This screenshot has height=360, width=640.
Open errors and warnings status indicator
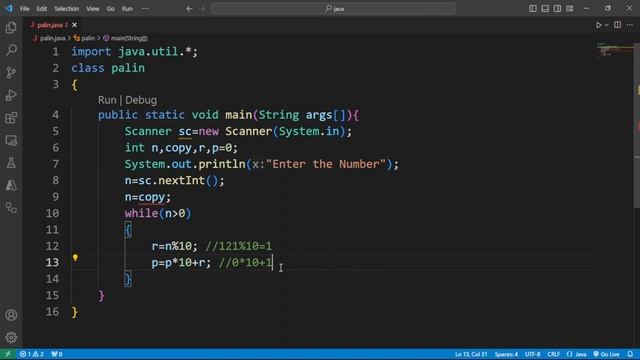(x=32, y=354)
